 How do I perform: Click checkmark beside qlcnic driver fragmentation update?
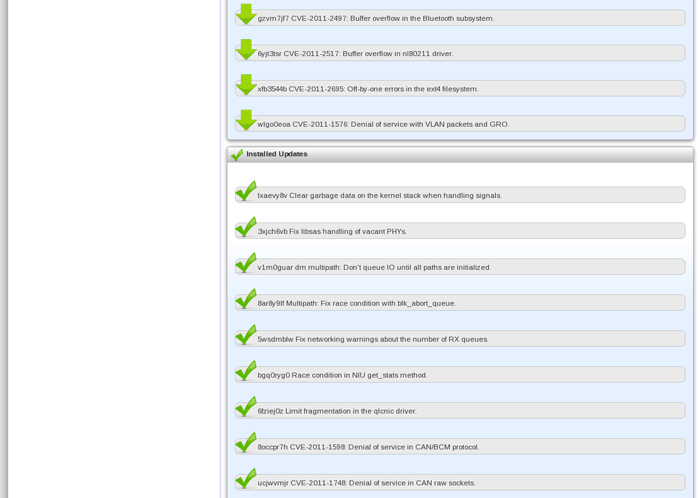point(246,407)
